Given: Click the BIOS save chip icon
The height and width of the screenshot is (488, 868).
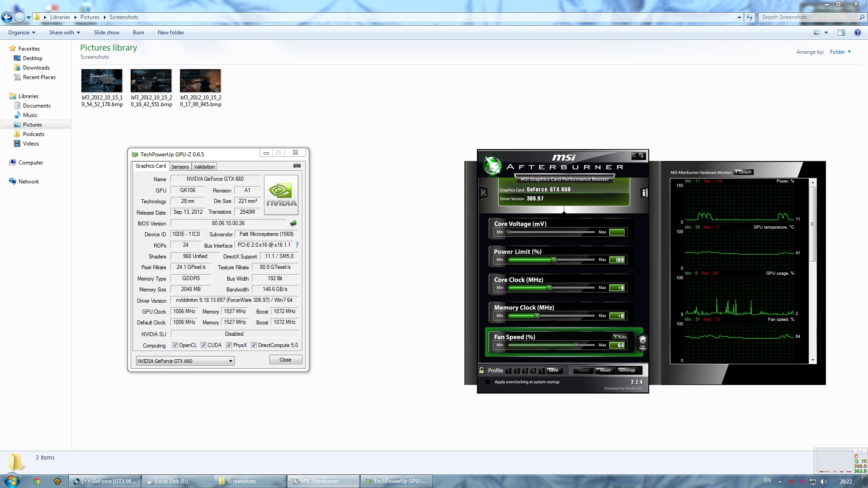Looking at the screenshot, I should click(x=293, y=223).
